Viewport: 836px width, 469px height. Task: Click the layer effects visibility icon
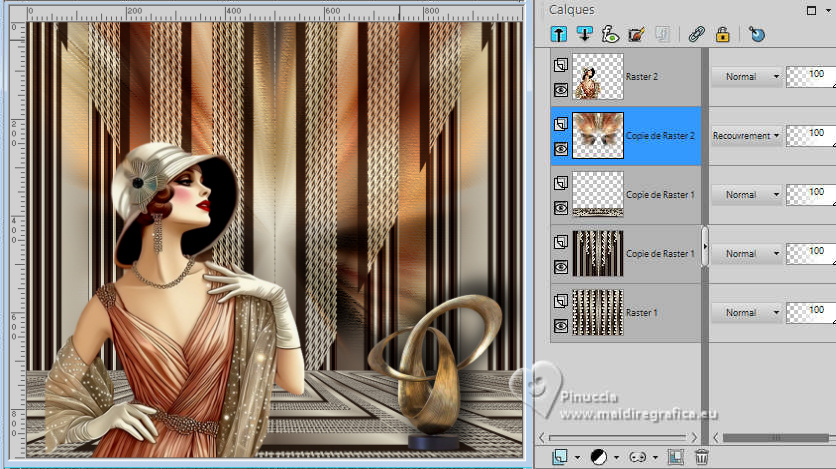point(610,35)
